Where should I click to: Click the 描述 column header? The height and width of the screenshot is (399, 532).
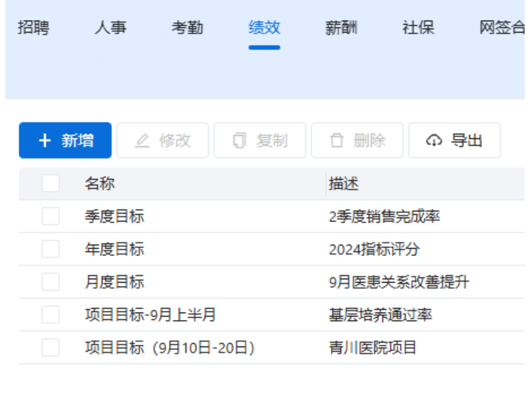click(x=344, y=184)
